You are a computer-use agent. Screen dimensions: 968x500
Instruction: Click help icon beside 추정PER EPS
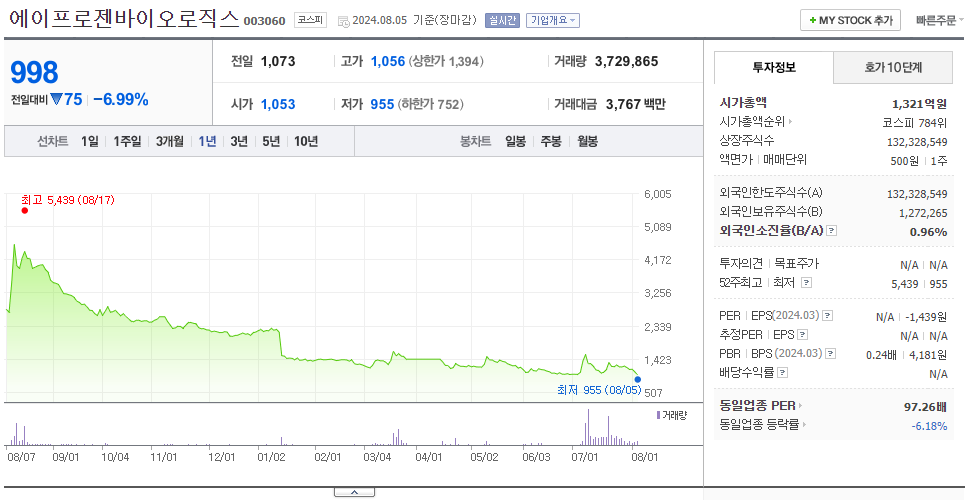(802, 335)
